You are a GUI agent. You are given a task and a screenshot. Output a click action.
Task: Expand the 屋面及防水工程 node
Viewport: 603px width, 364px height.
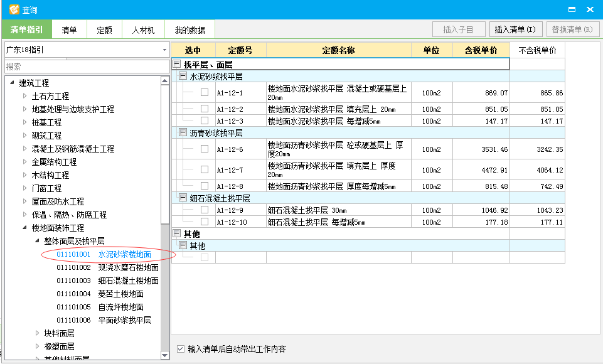point(24,201)
